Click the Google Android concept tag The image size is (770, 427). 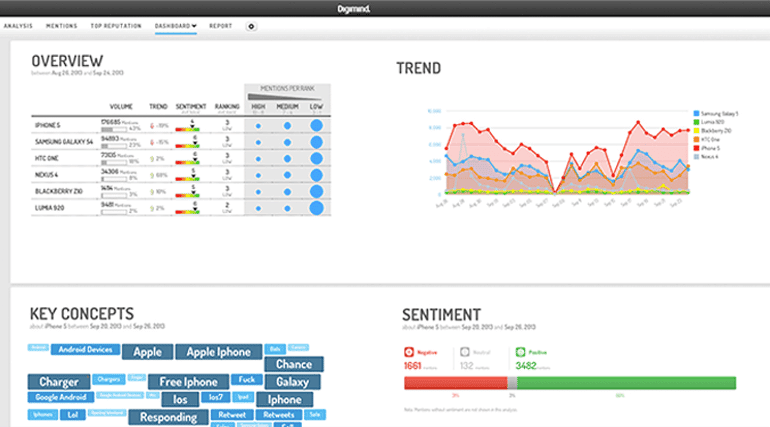pos(61,397)
